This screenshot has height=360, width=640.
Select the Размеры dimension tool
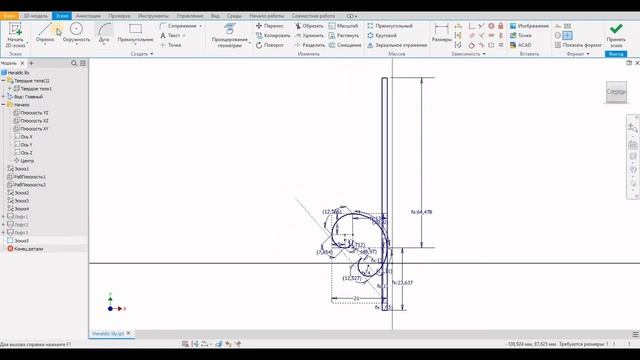(441, 33)
